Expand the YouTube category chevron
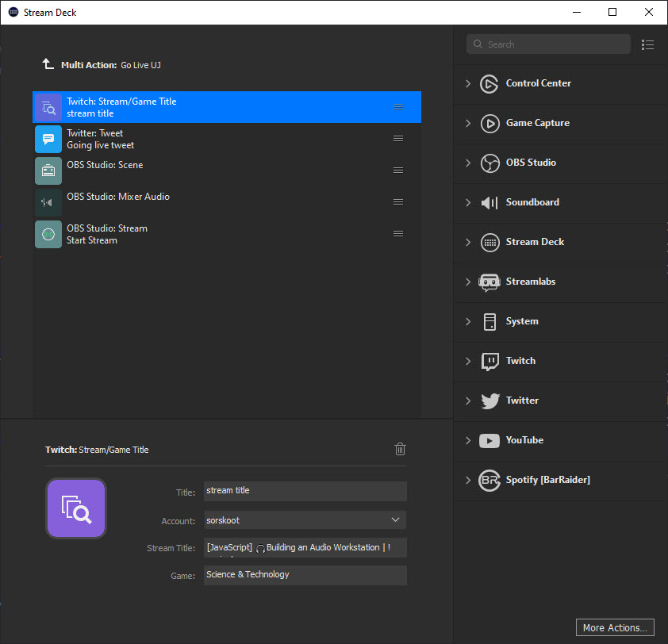The height and width of the screenshot is (644, 668). pos(468,440)
